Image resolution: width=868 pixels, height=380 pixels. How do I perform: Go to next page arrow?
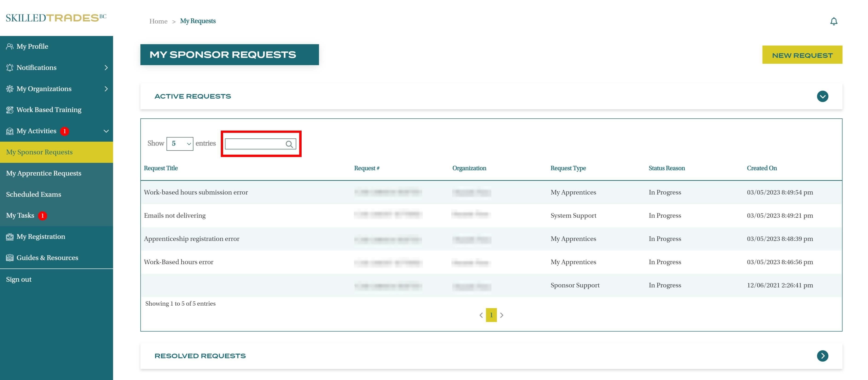coord(501,315)
